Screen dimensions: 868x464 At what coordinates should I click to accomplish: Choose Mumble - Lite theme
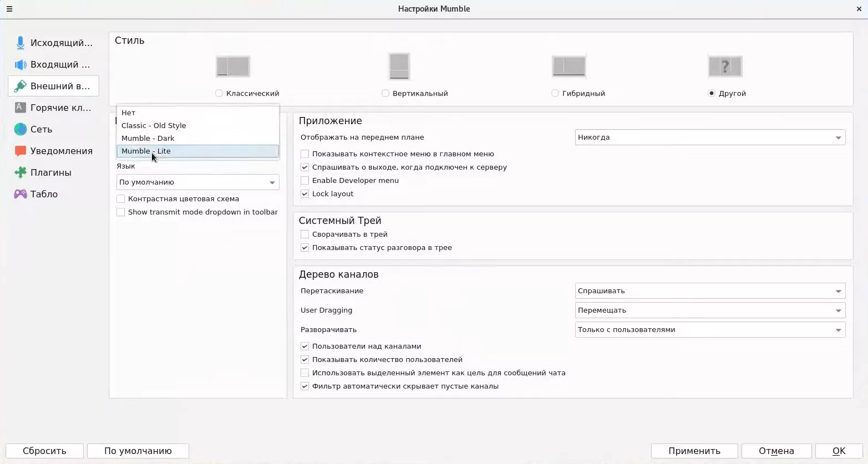[198, 151]
